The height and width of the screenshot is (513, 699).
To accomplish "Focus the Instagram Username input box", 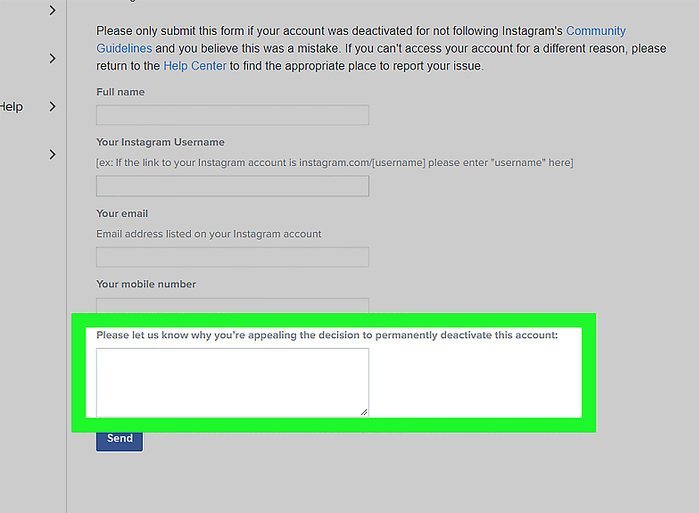I will coord(232,186).
